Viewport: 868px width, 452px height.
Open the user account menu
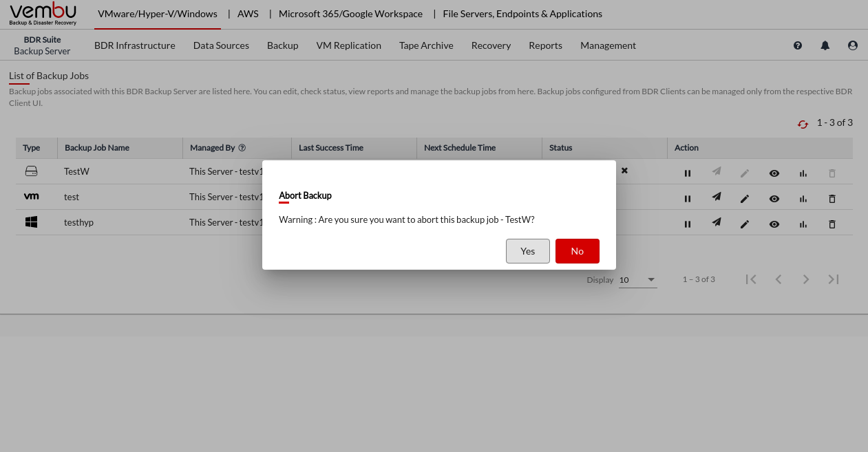[853, 45]
